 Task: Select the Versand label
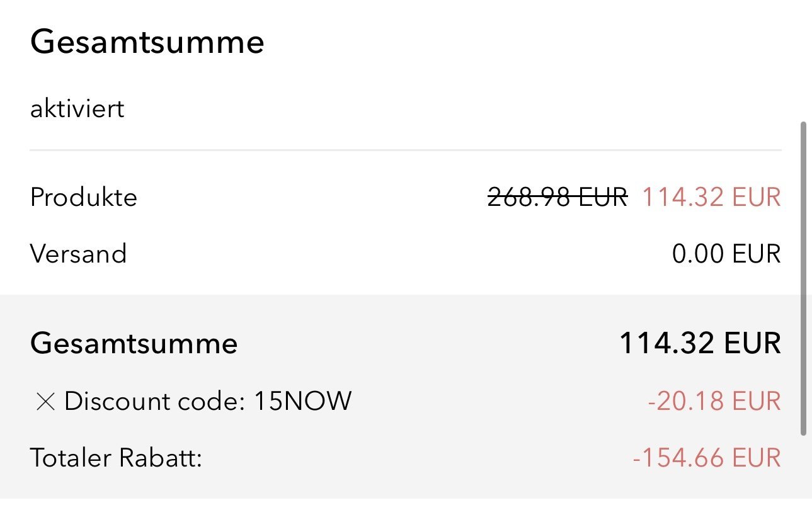[x=79, y=254]
